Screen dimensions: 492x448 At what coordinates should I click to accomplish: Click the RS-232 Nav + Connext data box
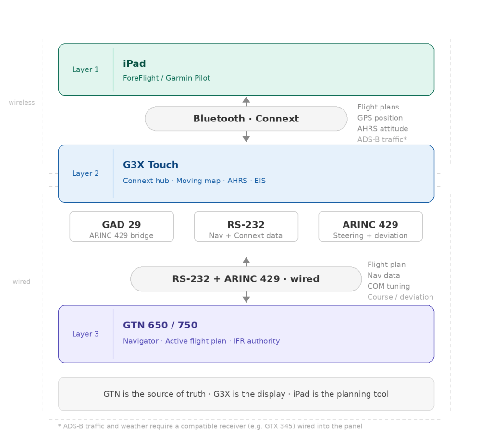(246, 226)
